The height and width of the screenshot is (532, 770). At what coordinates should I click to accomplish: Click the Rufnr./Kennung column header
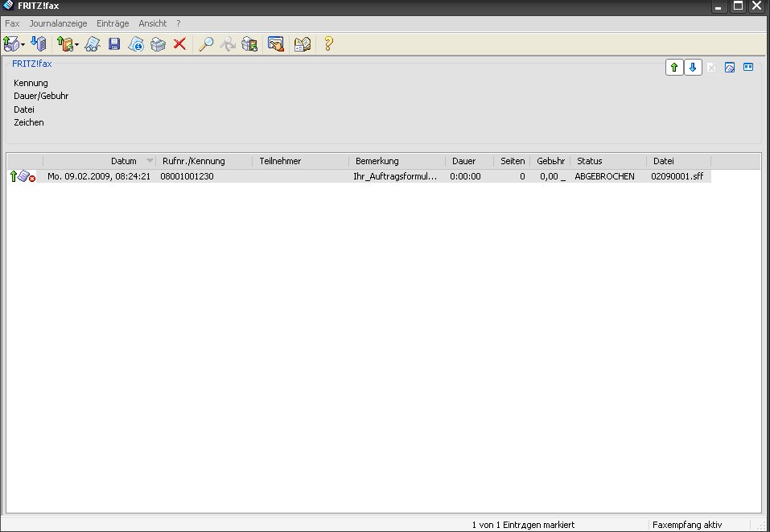tap(194, 161)
